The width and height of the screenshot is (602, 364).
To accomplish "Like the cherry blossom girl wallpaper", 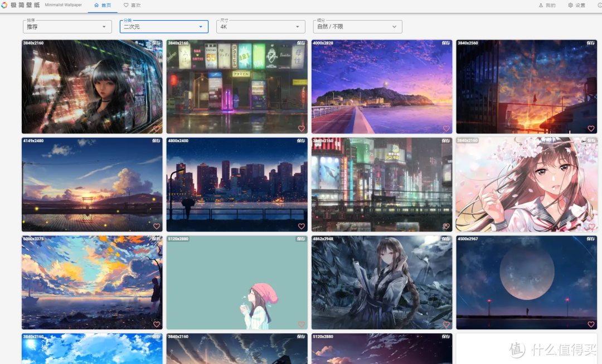I will [591, 226].
